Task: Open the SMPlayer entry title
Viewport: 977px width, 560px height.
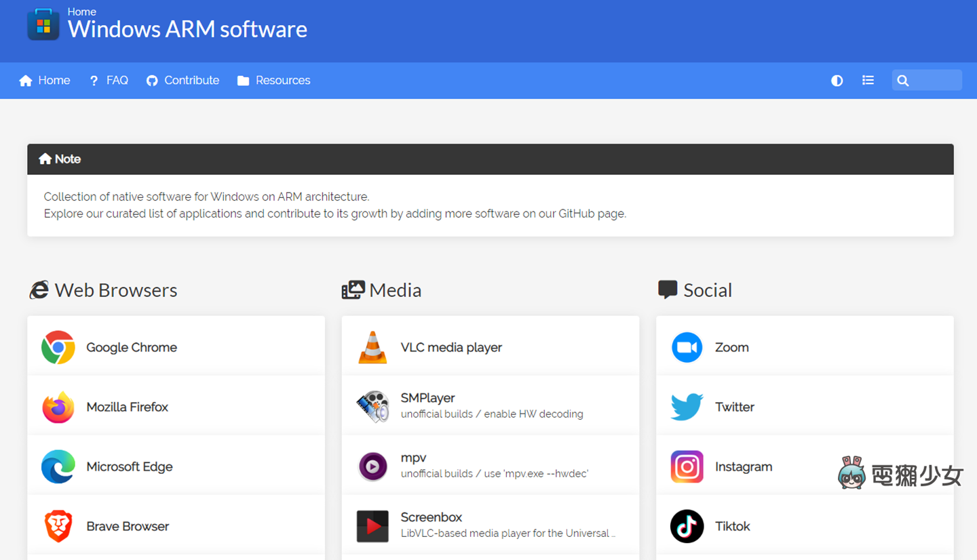Action: pos(427,398)
